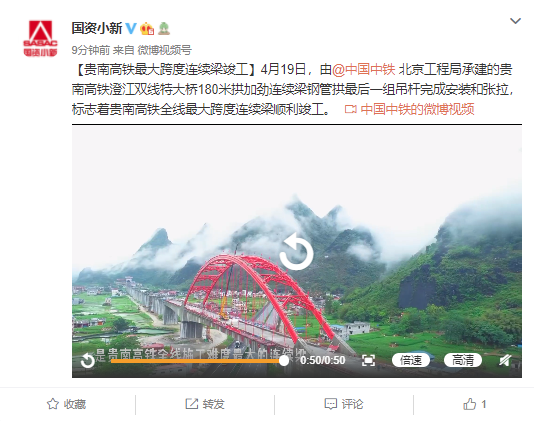Open the 倍速 playback speed menu
The width and height of the screenshot is (534, 421).
click(x=411, y=360)
